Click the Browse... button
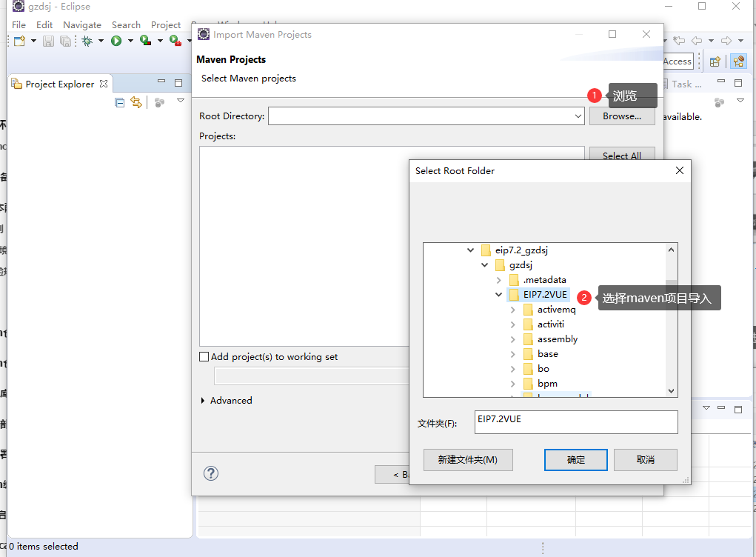Screen dimensions: 756x557 [x=622, y=116]
